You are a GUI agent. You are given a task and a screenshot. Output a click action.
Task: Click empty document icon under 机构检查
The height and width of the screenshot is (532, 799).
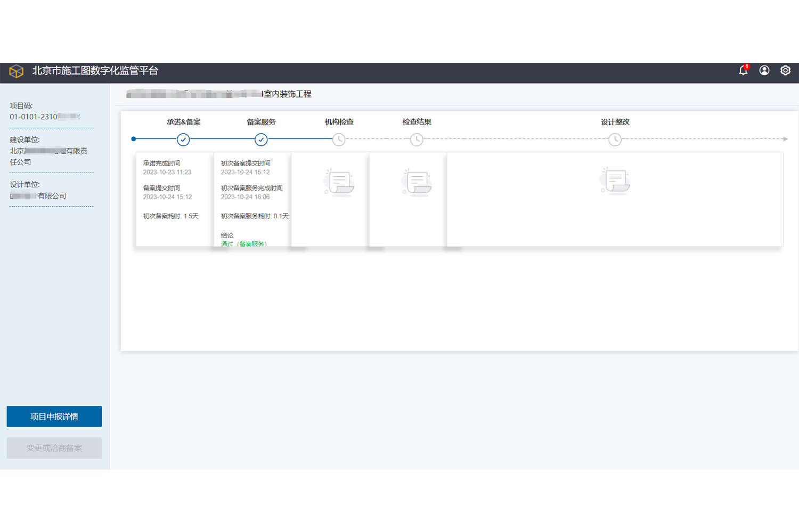click(339, 182)
